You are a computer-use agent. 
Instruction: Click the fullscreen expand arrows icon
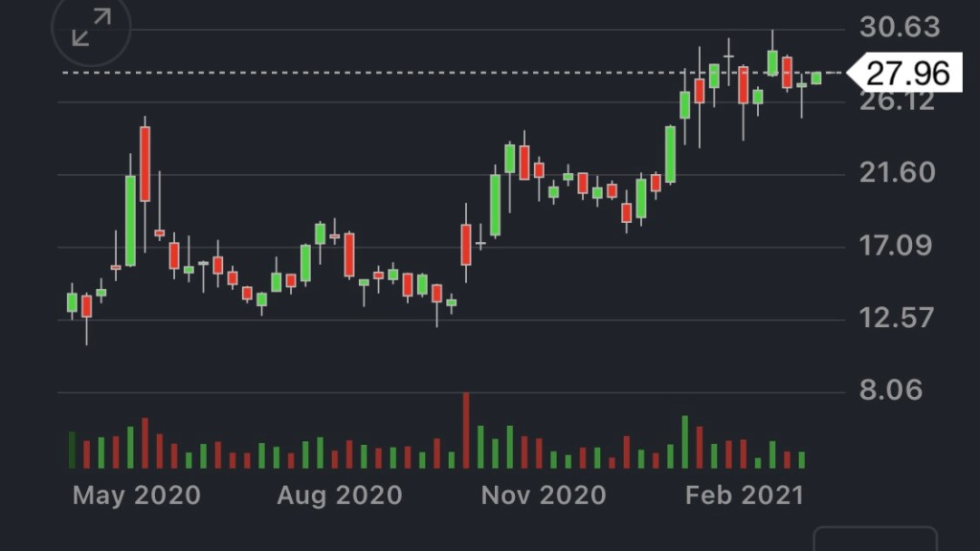(x=92, y=27)
